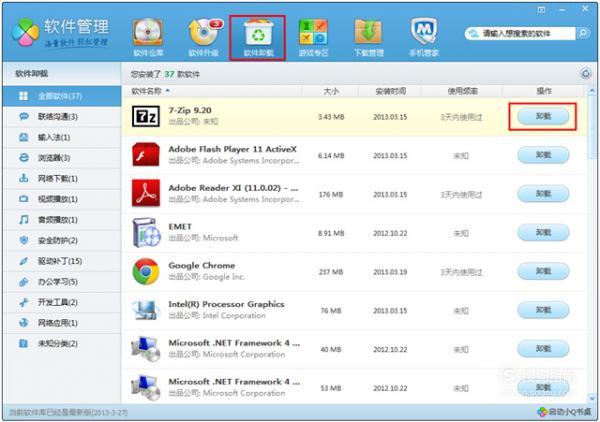Click the 软件卸载 sidebar heading
The height and width of the screenshot is (422, 600).
[x=31, y=73]
